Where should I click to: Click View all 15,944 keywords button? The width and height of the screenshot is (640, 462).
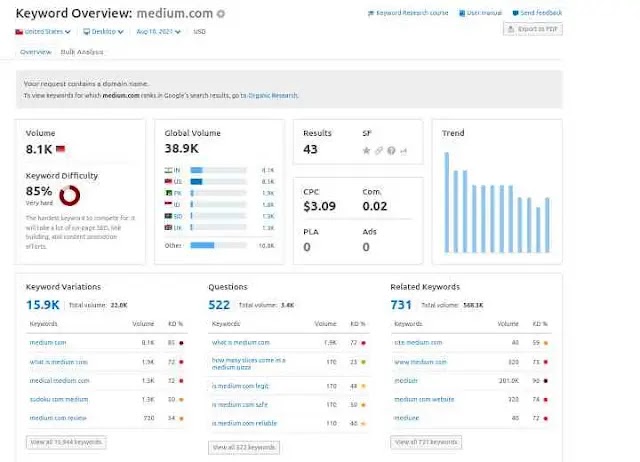coord(66,442)
